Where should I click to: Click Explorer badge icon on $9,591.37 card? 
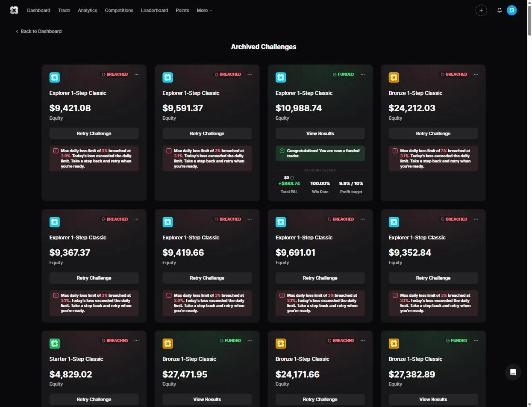coord(168,77)
